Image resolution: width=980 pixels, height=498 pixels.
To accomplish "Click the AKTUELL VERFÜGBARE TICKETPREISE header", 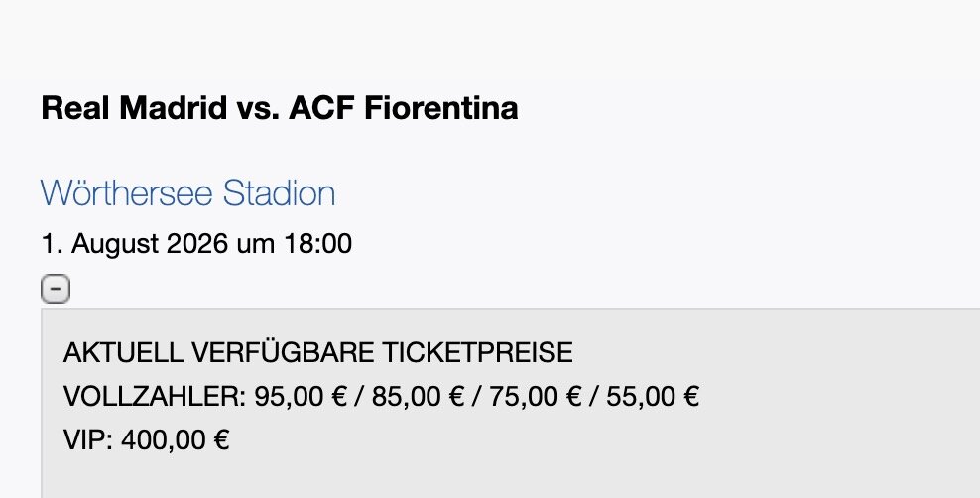I will coord(318,352).
